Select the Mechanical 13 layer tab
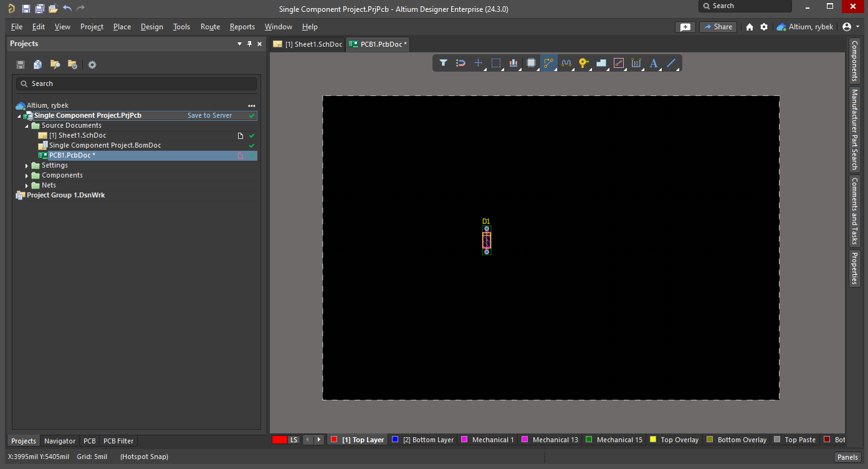The width and height of the screenshot is (868, 469). coord(550,440)
